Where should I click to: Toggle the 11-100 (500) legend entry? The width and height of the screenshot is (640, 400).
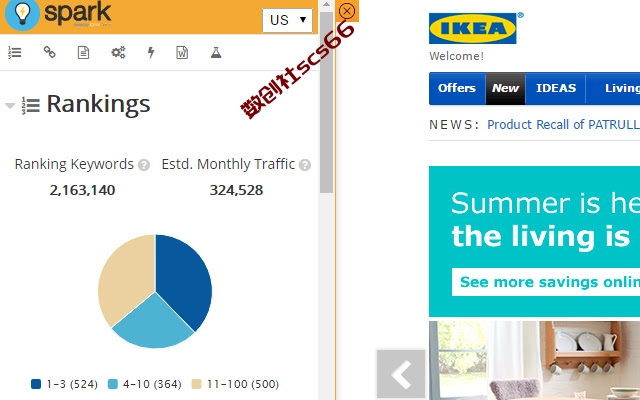tap(236, 384)
